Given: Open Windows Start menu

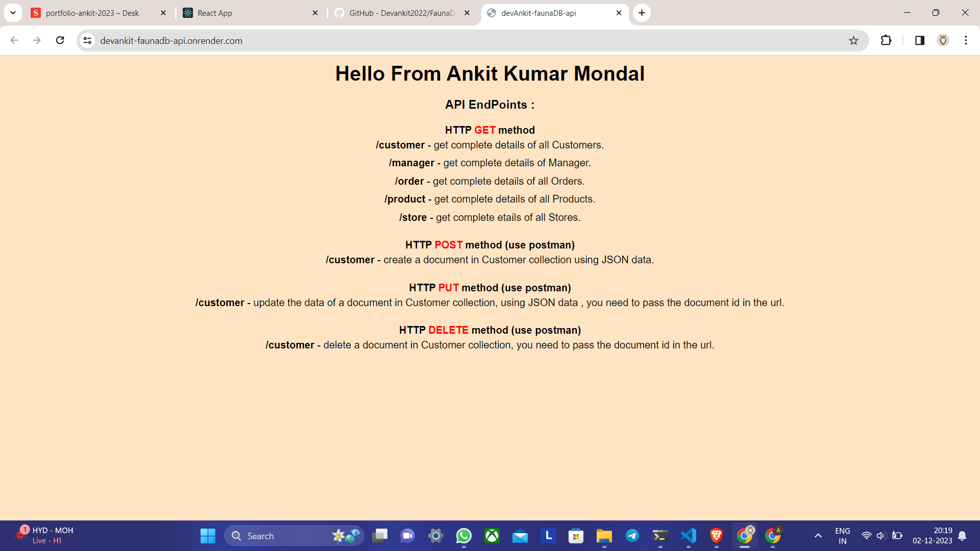Looking at the screenshot, I should (208, 536).
